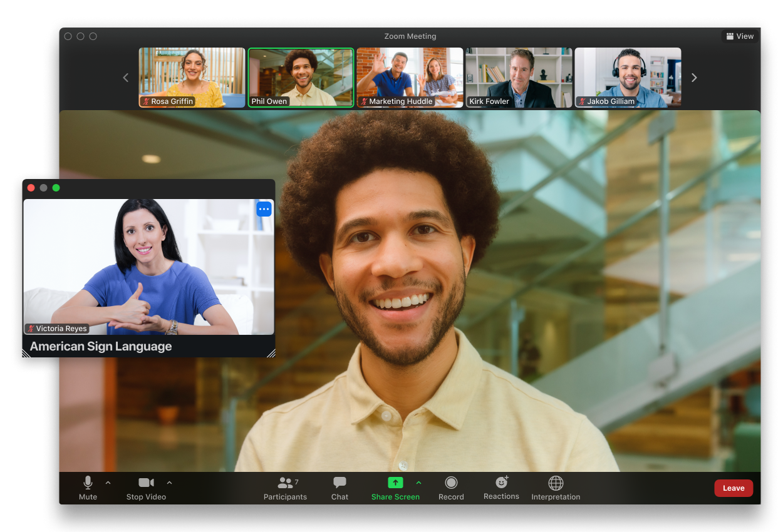The height and width of the screenshot is (532, 783).
Task: Maximize the sign language interpreter window
Action: click(56, 188)
